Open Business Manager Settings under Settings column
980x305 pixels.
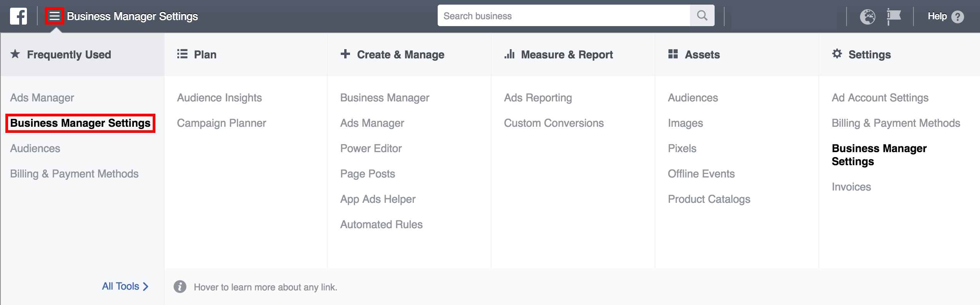click(879, 155)
